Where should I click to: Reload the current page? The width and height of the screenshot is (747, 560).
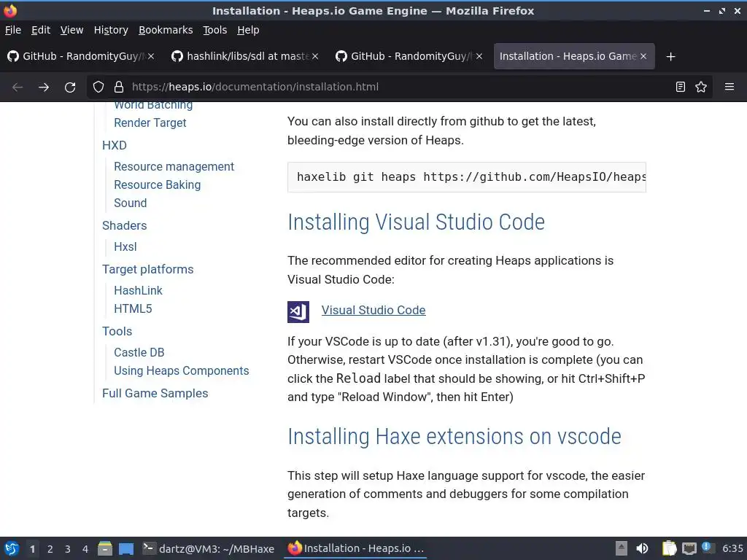coord(70,87)
